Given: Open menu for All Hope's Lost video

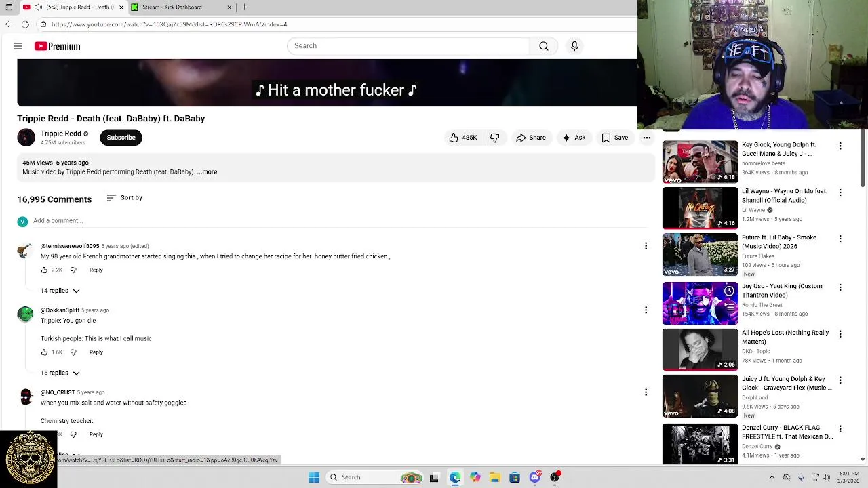Looking at the screenshot, I should 840,334.
